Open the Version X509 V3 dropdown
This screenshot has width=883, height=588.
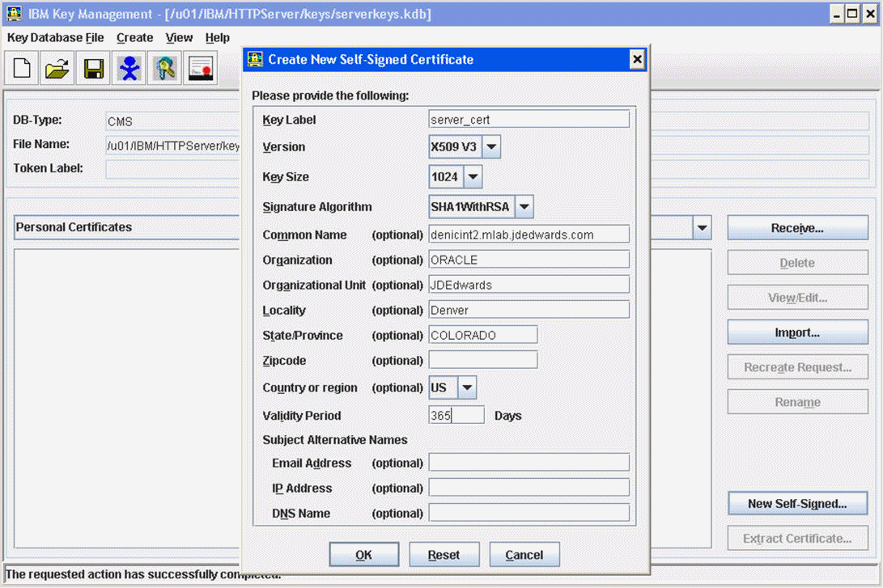click(491, 147)
